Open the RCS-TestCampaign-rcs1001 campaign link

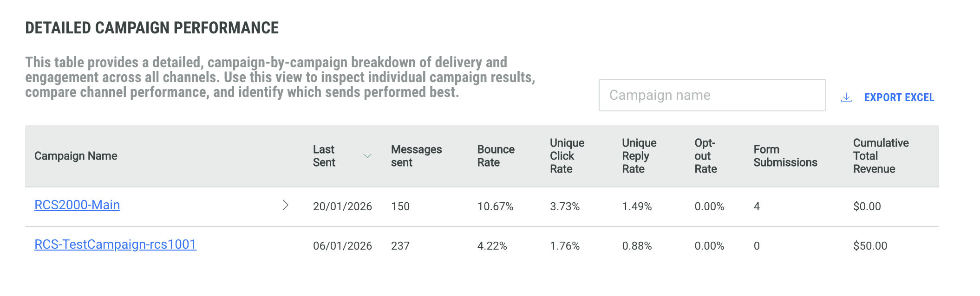click(x=115, y=245)
